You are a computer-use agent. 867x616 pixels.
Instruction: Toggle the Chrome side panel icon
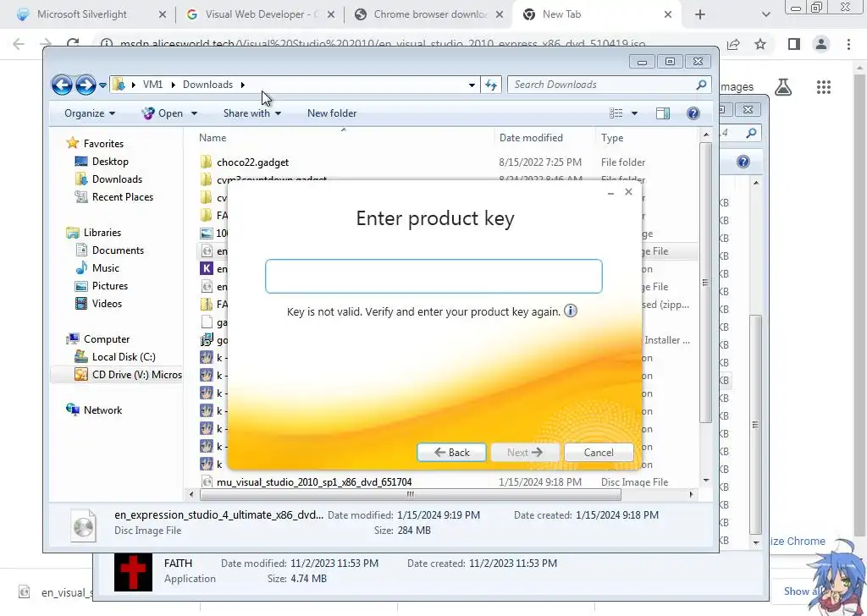click(x=794, y=44)
